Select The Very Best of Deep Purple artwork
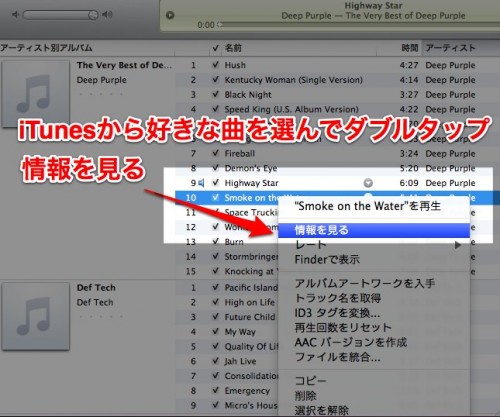500x417 pixels. tap(35, 94)
